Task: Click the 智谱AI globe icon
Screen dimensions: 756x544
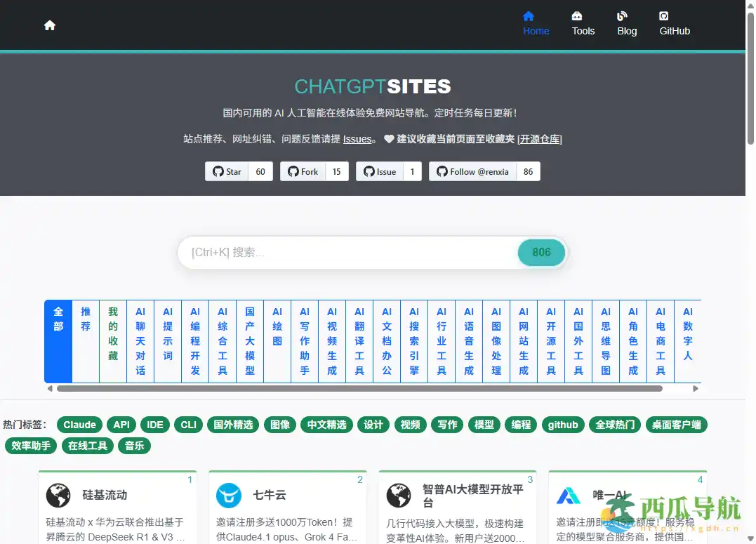Action: [x=399, y=496]
